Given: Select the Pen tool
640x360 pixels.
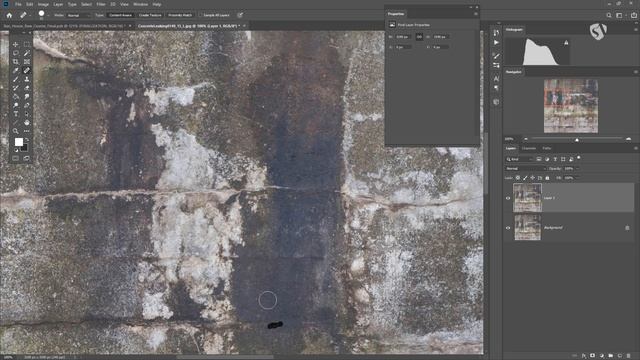Looking at the screenshot, I should (x=27, y=105).
